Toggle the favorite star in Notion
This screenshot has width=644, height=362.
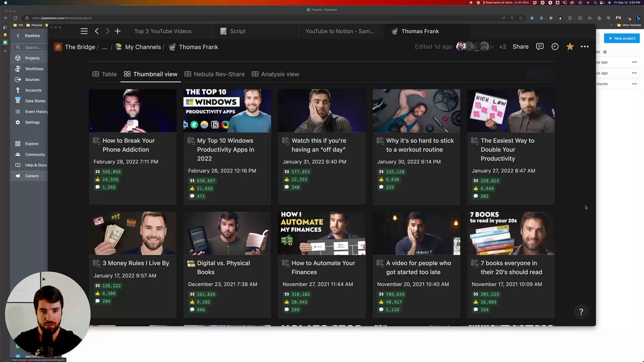point(570,47)
